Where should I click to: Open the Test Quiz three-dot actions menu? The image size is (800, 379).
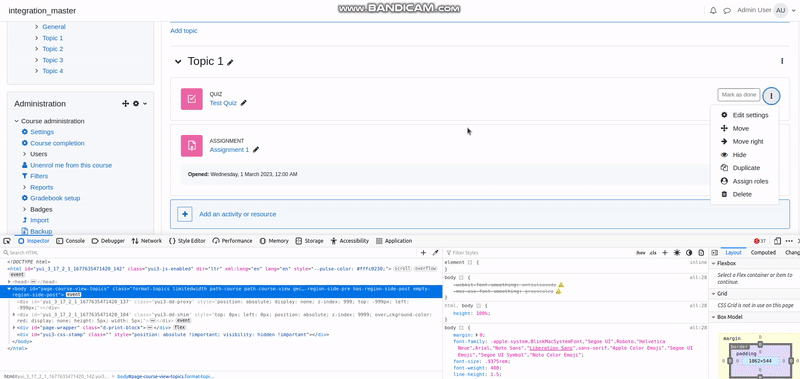pos(771,95)
